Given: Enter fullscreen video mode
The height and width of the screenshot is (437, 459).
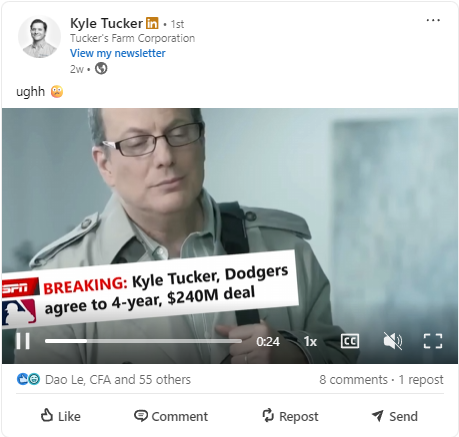Looking at the screenshot, I should 433,341.
